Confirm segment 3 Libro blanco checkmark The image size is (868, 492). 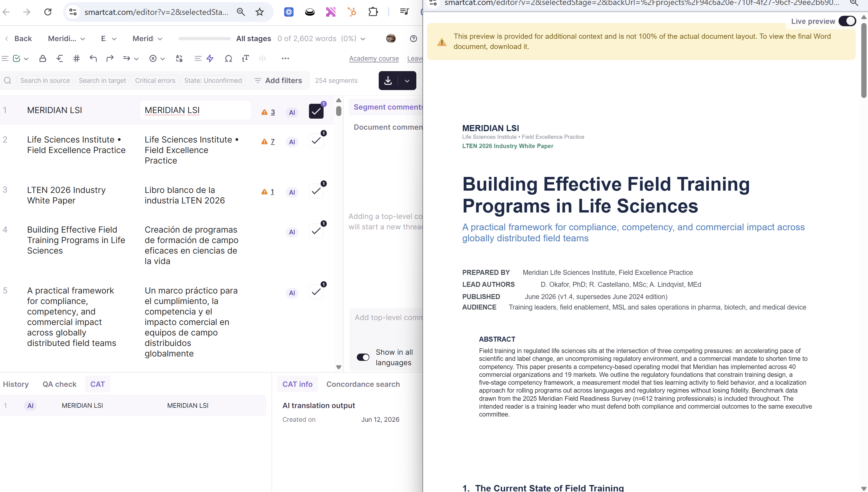(316, 191)
